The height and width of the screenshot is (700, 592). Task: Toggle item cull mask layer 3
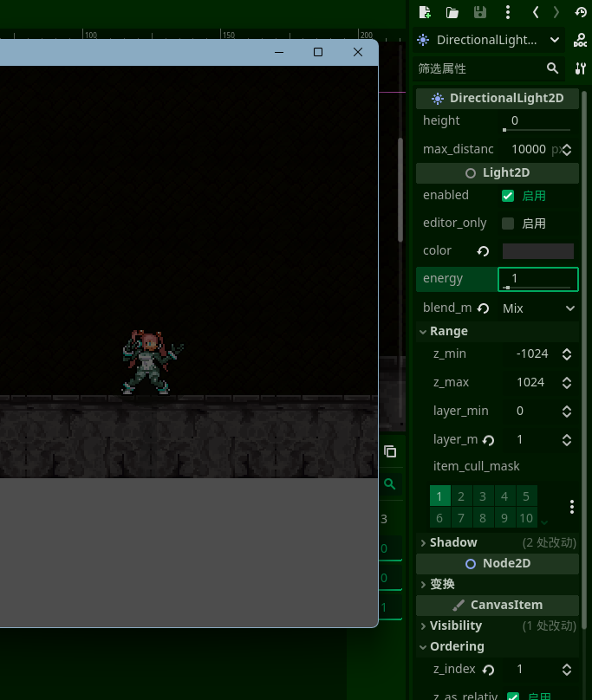pos(483,496)
